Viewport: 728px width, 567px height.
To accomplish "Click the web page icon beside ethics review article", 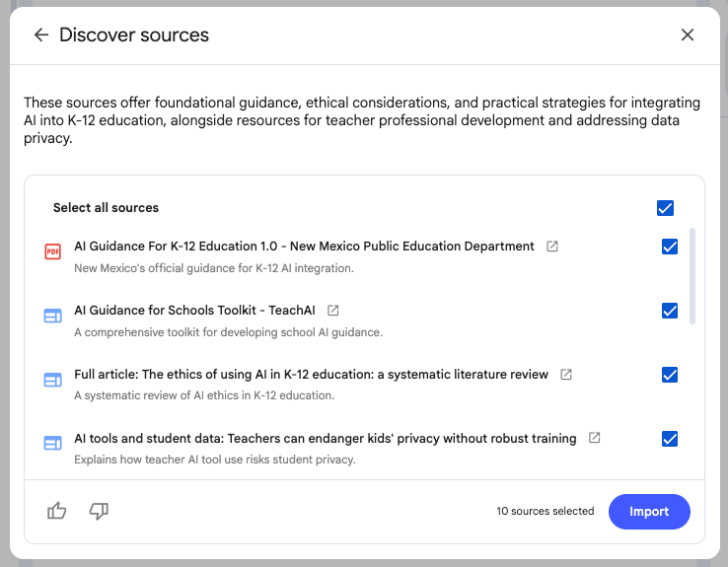I will (52, 380).
